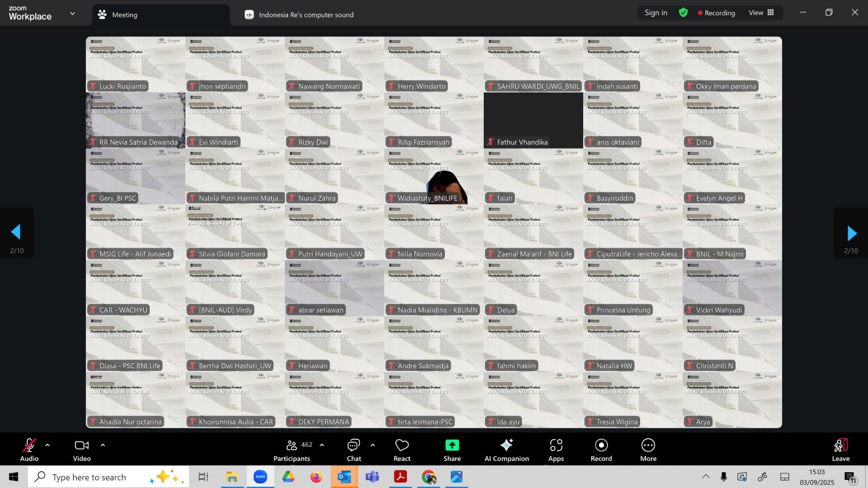Screen dimensions: 868x488
Task: Open the Participants list
Action: tap(292, 446)
